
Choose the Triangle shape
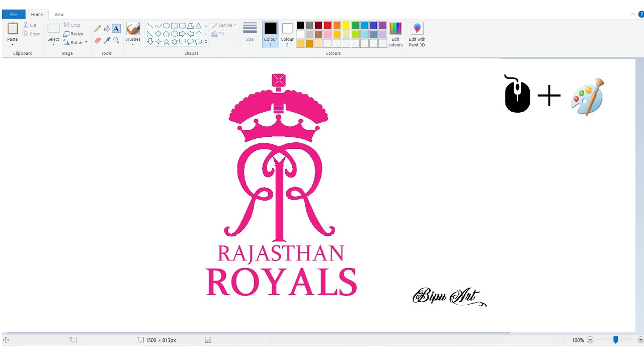pos(199,26)
